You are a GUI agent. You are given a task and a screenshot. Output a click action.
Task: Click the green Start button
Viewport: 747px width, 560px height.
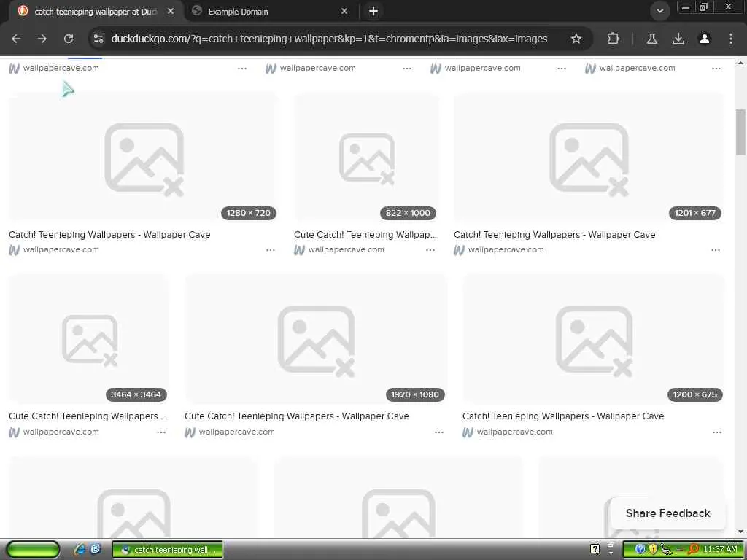(x=33, y=550)
